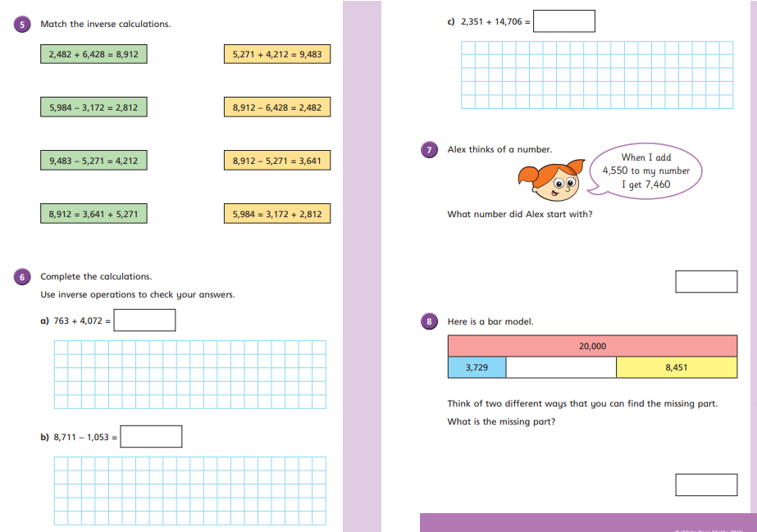This screenshot has height=532, width=757.
Task: Click the speech bubble about adding 4,550
Action: pos(645,171)
